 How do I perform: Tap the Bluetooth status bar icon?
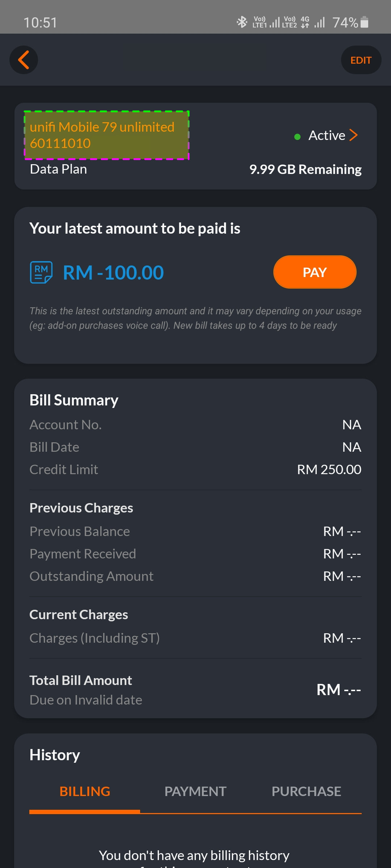tap(241, 22)
